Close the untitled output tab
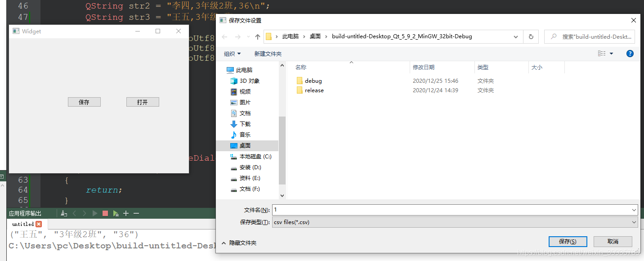This screenshot has width=644, height=261. coord(39,224)
